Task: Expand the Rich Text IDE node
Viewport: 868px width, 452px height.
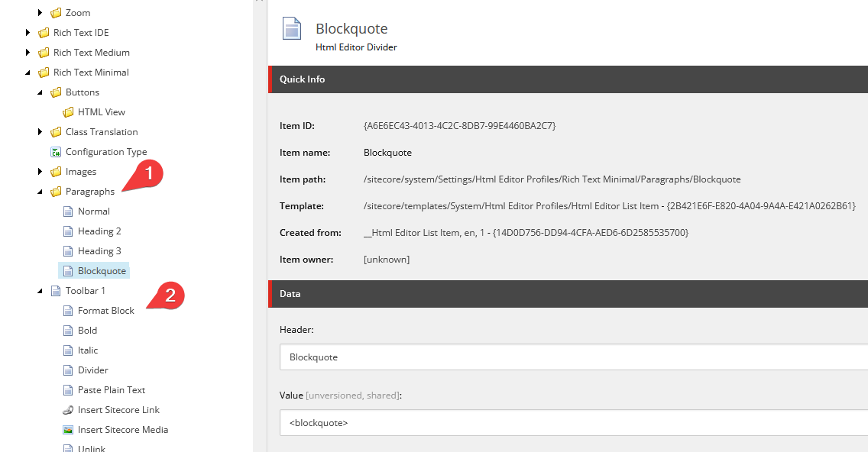Action: pos(28,33)
